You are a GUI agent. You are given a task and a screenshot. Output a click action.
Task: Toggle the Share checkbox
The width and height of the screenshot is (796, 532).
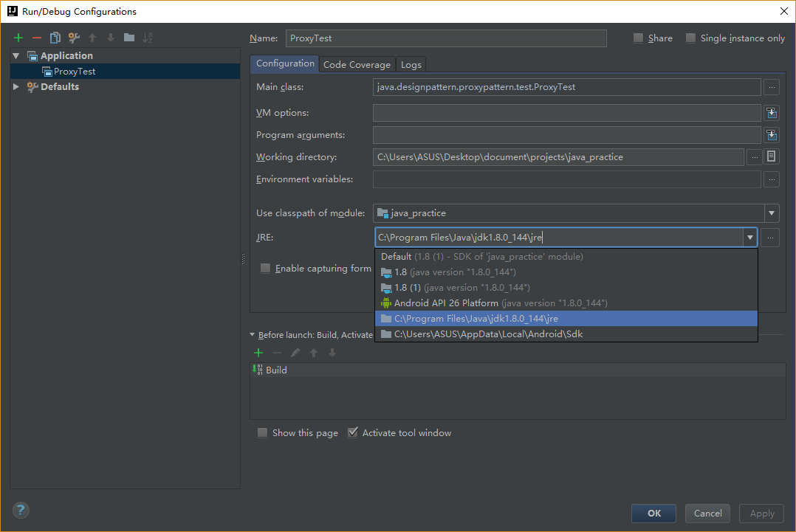click(x=638, y=38)
